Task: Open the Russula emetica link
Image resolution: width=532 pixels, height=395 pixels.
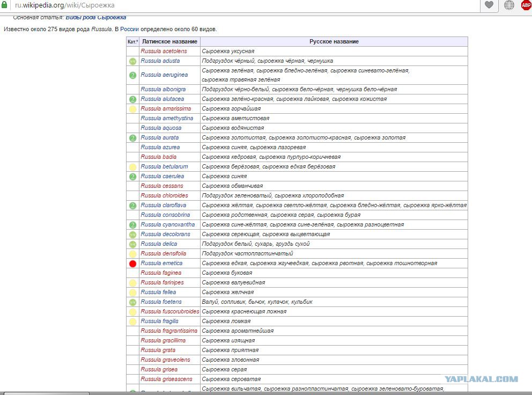Action: click(x=161, y=263)
